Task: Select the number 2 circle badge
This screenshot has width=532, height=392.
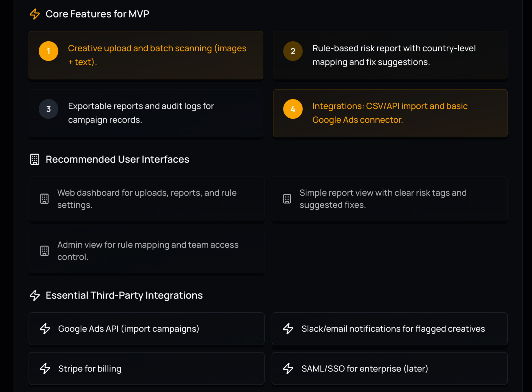Action: coord(293,51)
